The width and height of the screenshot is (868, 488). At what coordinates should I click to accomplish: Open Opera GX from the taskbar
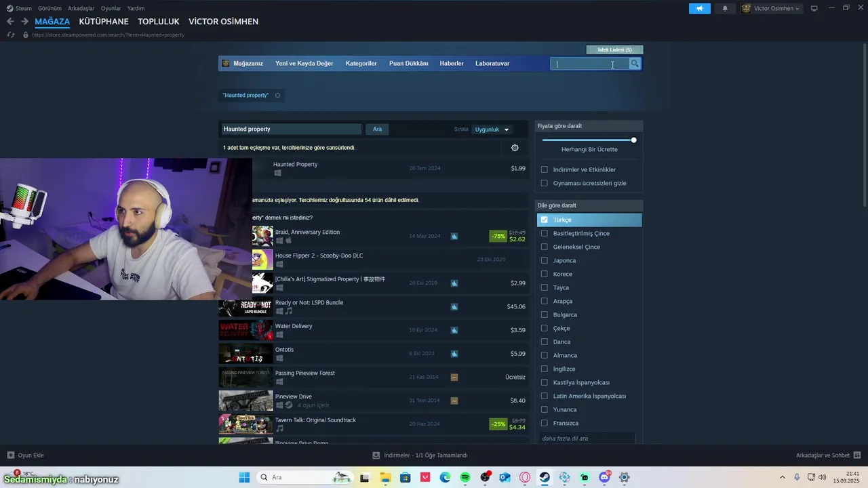[x=525, y=477]
